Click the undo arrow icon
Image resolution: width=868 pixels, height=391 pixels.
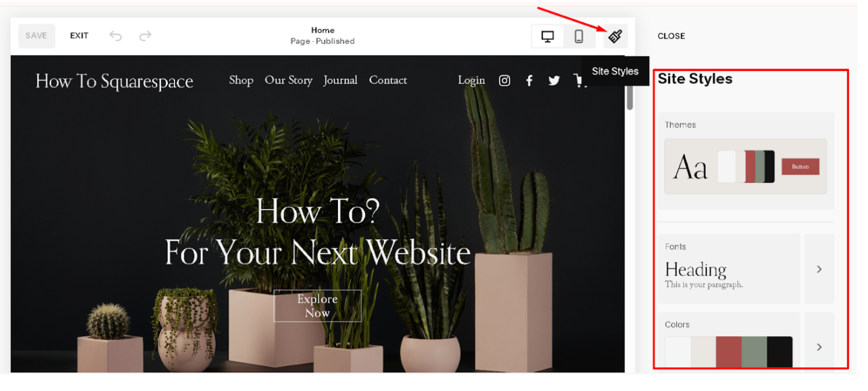[x=116, y=36]
